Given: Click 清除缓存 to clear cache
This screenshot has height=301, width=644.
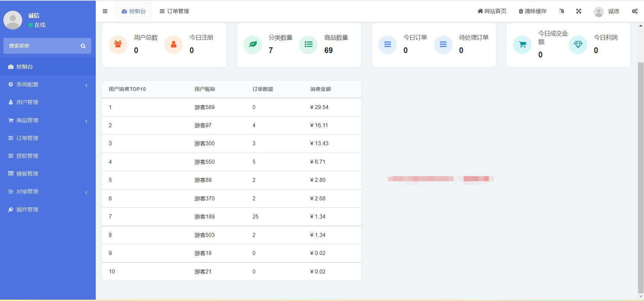Looking at the screenshot, I should (x=532, y=11).
